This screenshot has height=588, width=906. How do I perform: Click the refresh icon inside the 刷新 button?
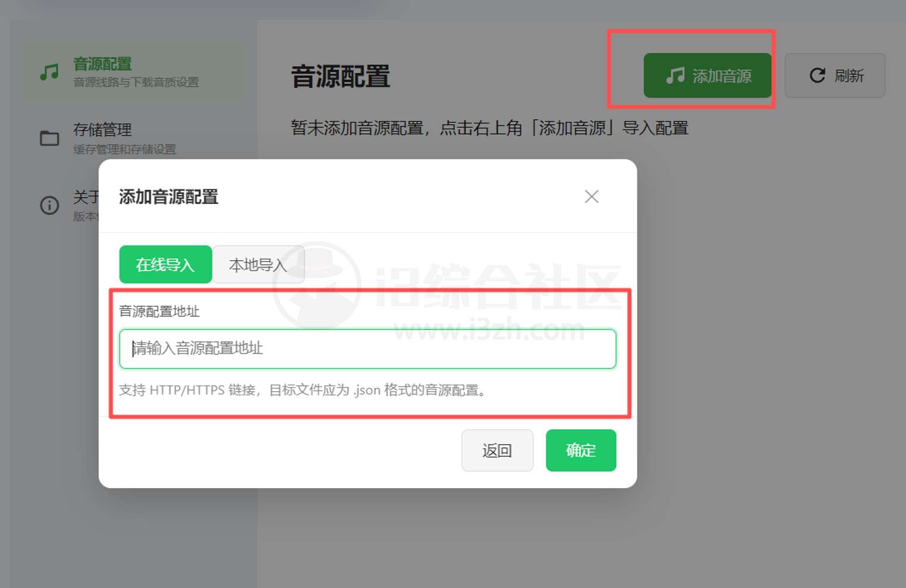pos(817,76)
